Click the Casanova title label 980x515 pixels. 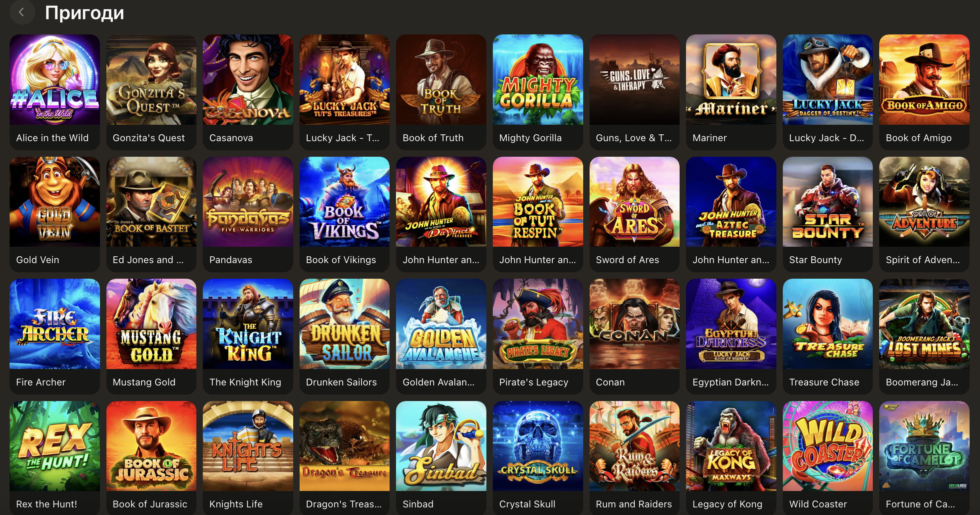(x=231, y=138)
